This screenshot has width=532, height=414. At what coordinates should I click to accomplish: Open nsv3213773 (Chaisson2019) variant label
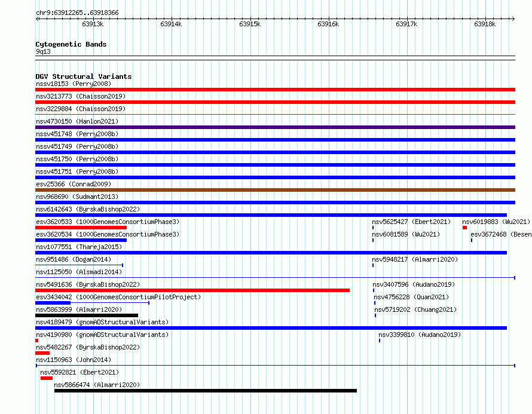click(x=81, y=96)
